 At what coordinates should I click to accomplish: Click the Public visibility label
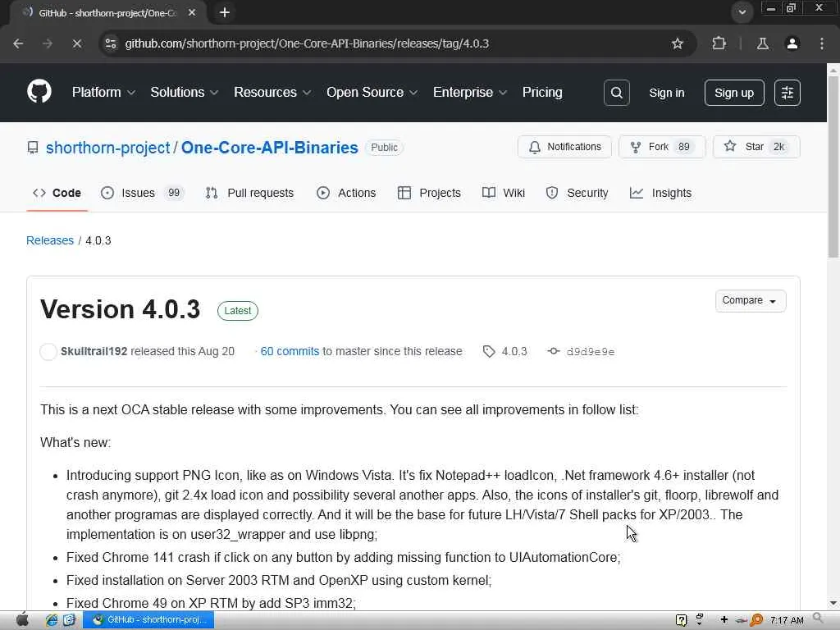click(x=384, y=148)
